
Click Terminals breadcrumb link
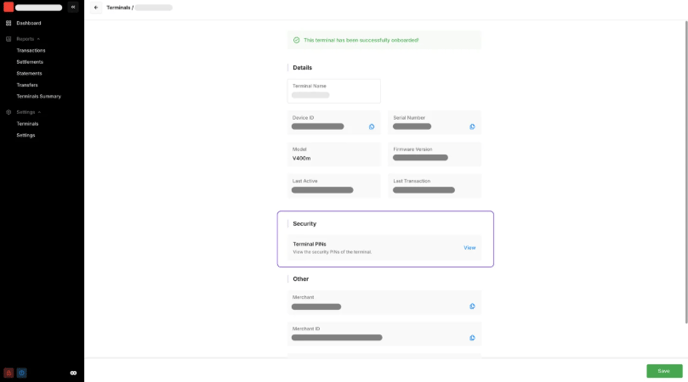(x=118, y=7)
